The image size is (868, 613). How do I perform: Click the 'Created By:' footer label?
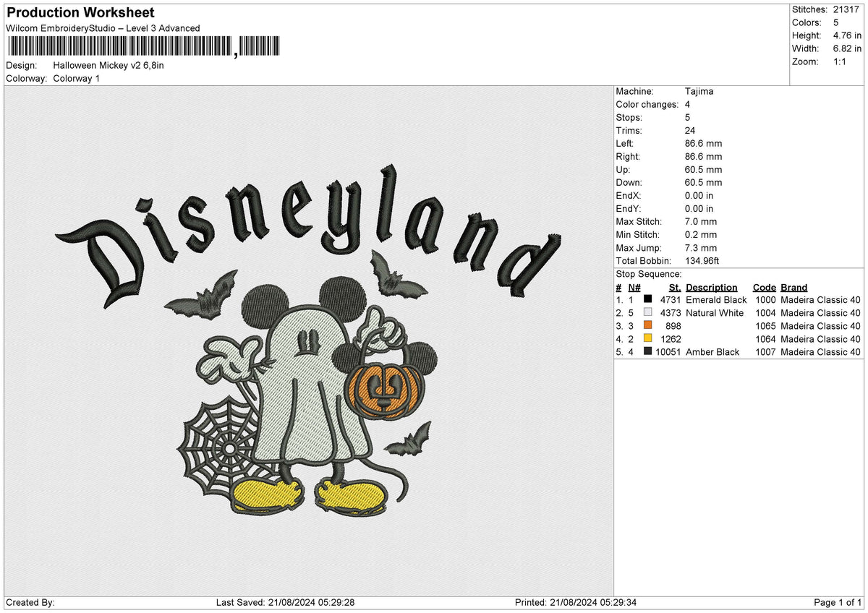pyautogui.click(x=30, y=603)
